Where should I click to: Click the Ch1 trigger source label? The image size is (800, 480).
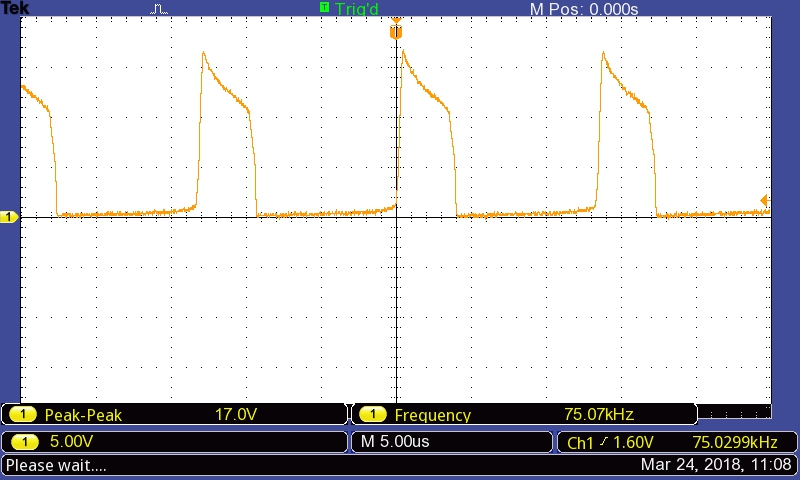(580, 443)
